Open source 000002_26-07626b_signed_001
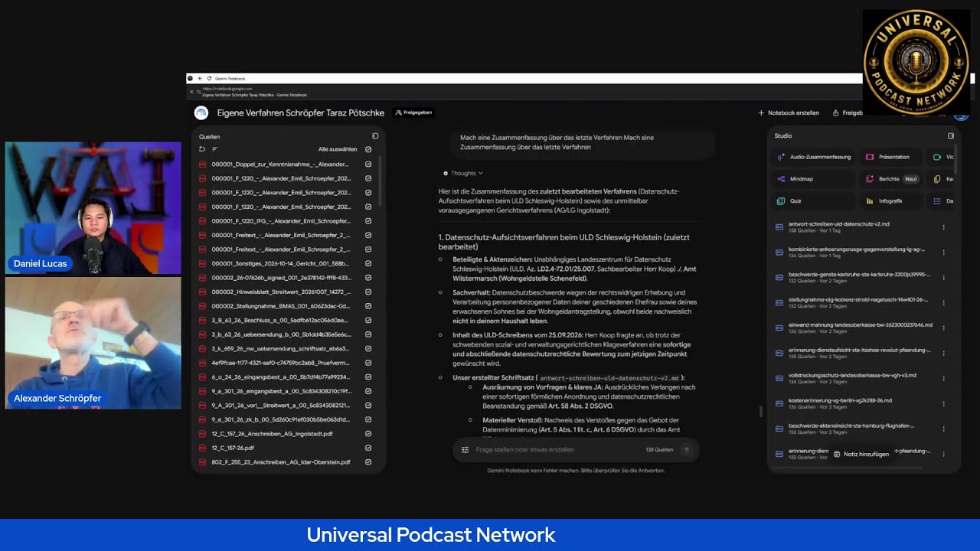The width and height of the screenshot is (980, 551). tap(280, 278)
